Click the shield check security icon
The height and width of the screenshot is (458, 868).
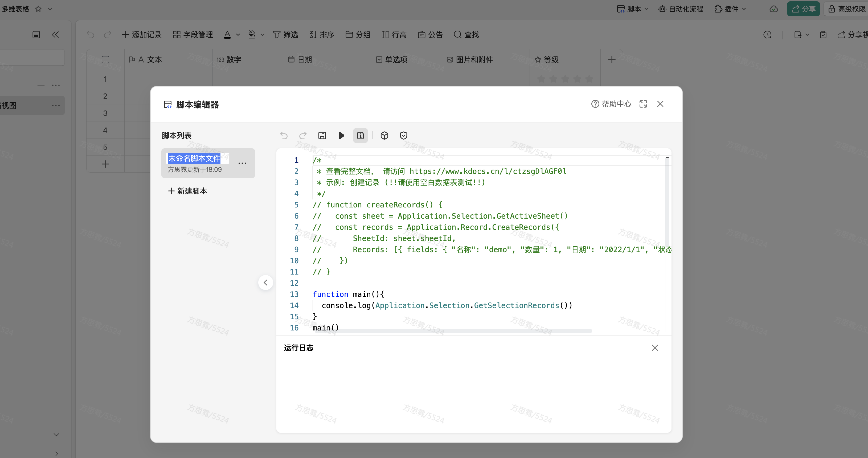(x=403, y=136)
